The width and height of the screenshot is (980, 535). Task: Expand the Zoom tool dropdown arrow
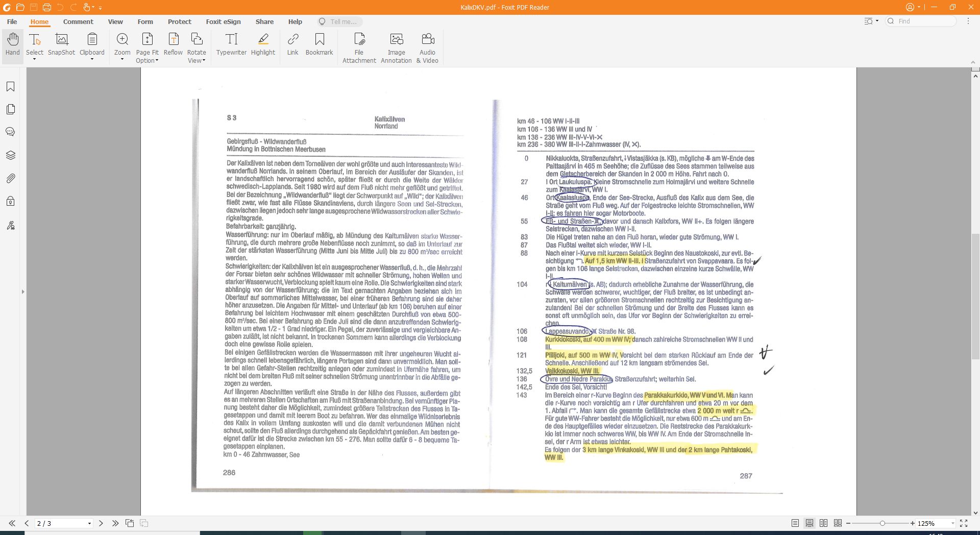(x=122, y=60)
